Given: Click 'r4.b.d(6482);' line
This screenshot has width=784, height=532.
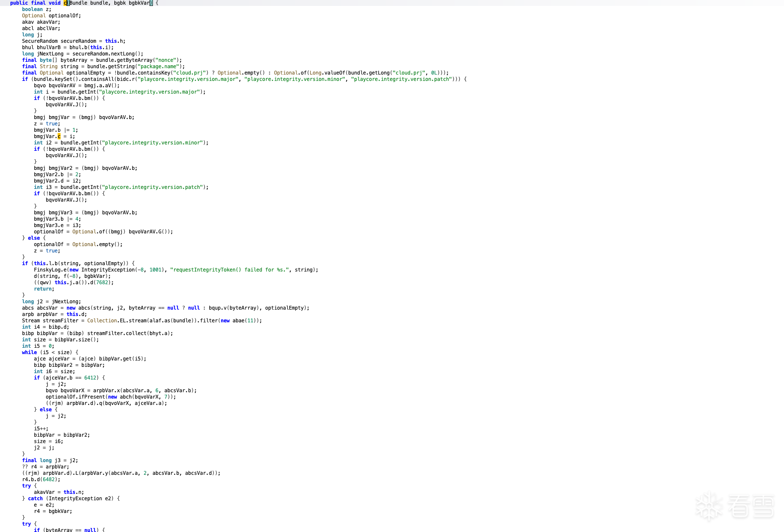Looking at the screenshot, I should (41, 479).
